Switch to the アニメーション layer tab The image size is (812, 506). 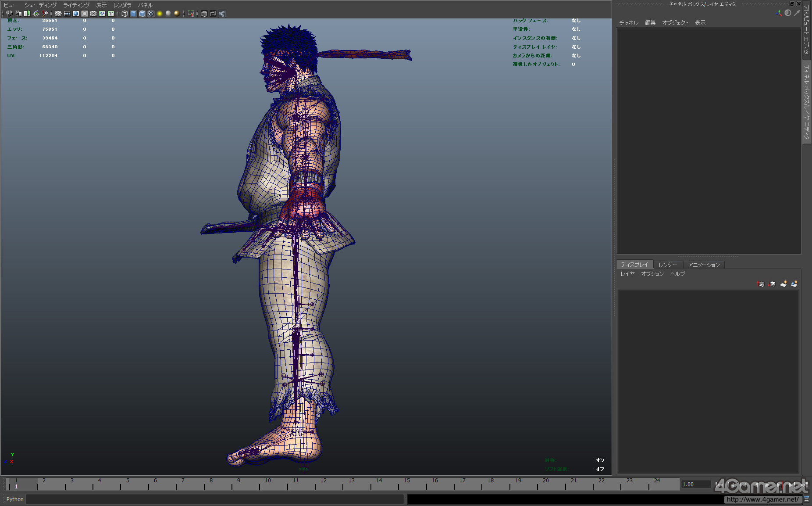pyautogui.click(x=703, y=265)
